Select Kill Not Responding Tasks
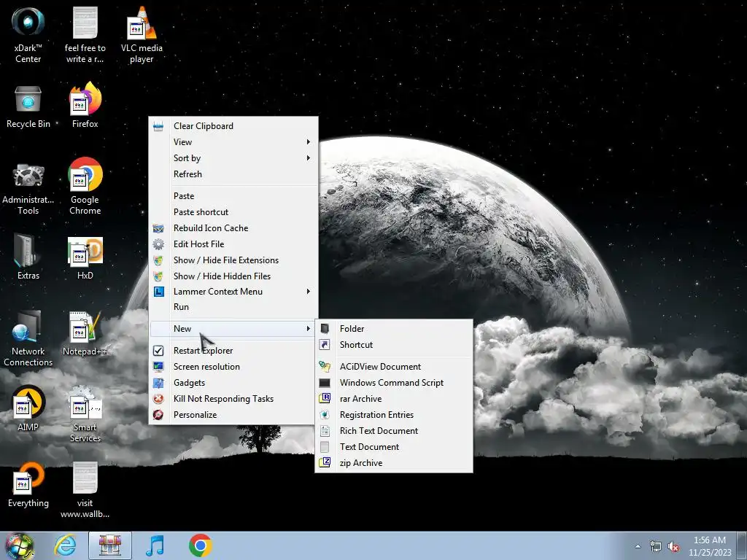747x560 pixels. coord(233,399)
